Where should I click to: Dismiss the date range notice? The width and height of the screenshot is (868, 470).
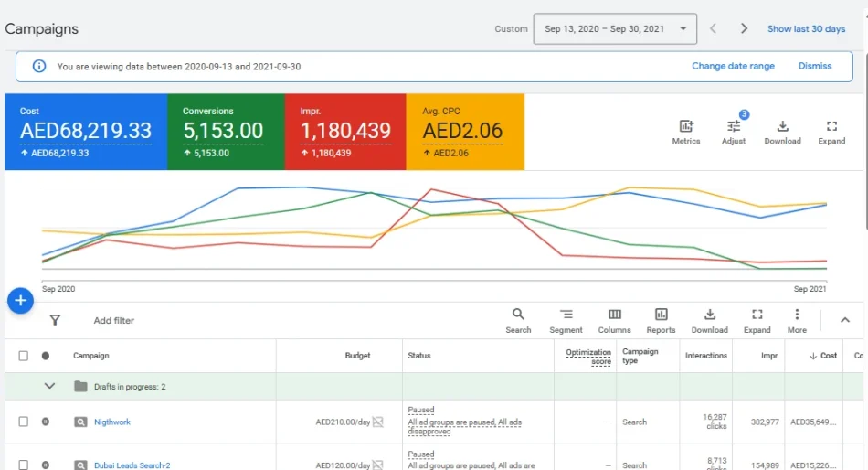click(815, 66)
